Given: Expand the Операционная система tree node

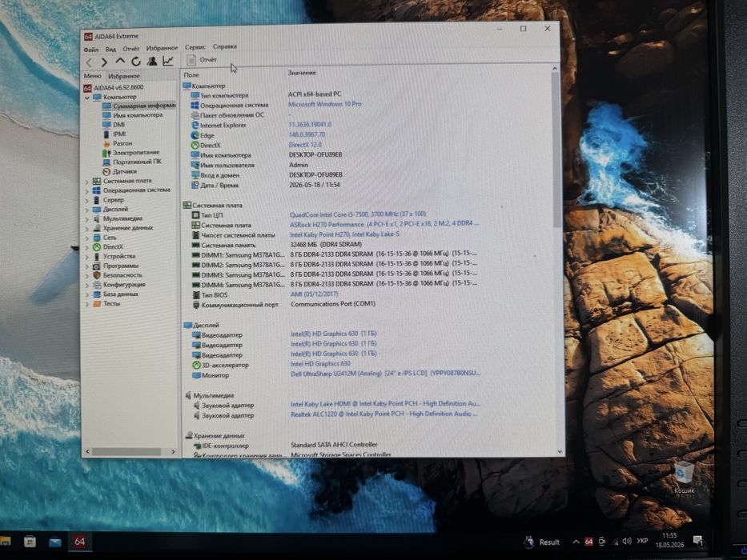Looking at the screenshot, I should (87, 191).
